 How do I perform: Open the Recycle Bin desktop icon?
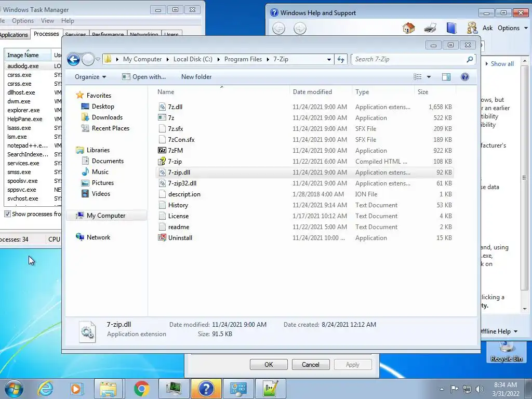click(x=506, y=352)
